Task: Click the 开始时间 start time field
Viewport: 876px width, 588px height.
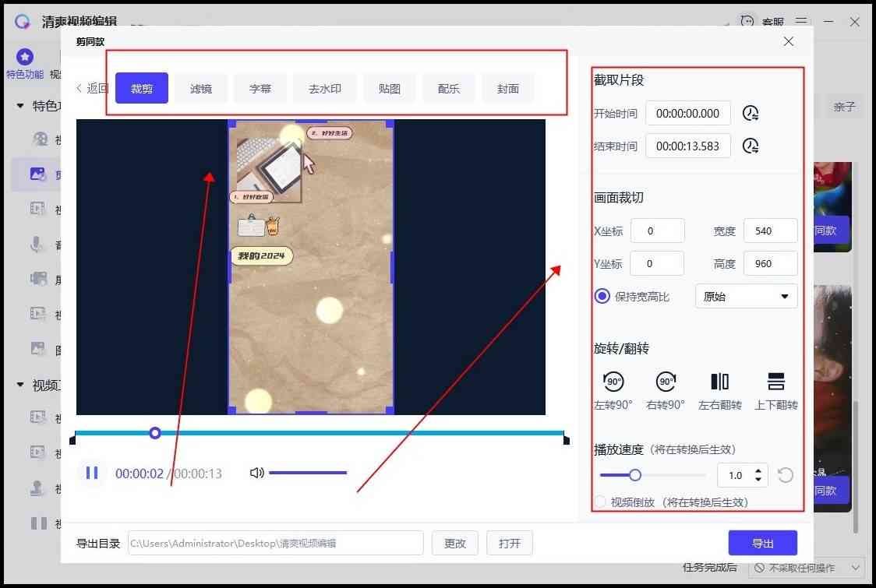Action: [687, 114]
